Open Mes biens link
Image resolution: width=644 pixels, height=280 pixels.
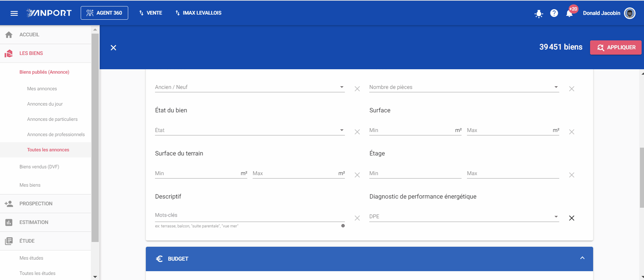(30, 185)
